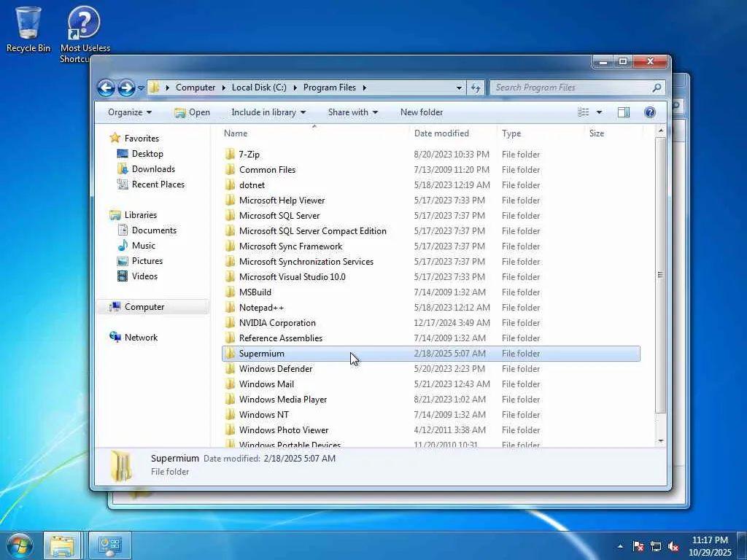The image size is (747, 560).
Task: Select the Microsoft SQL Server folder icon
Action: point(230,215)
